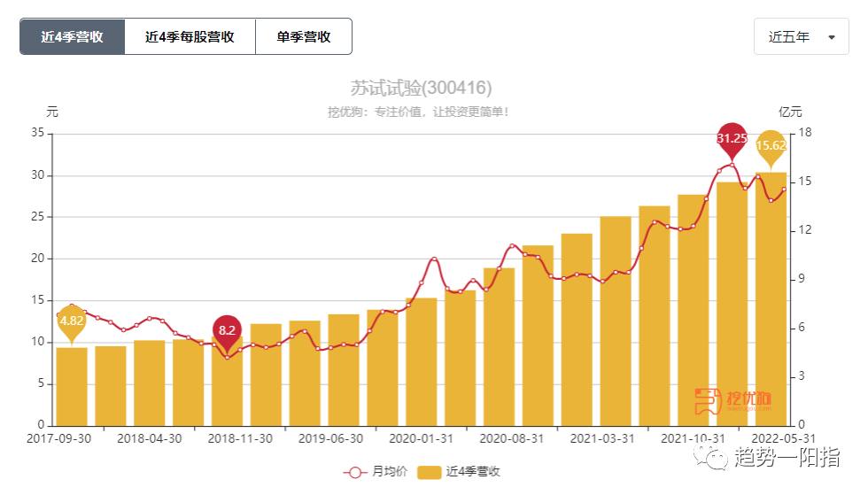Select the 近4季营收 tab

72,36
